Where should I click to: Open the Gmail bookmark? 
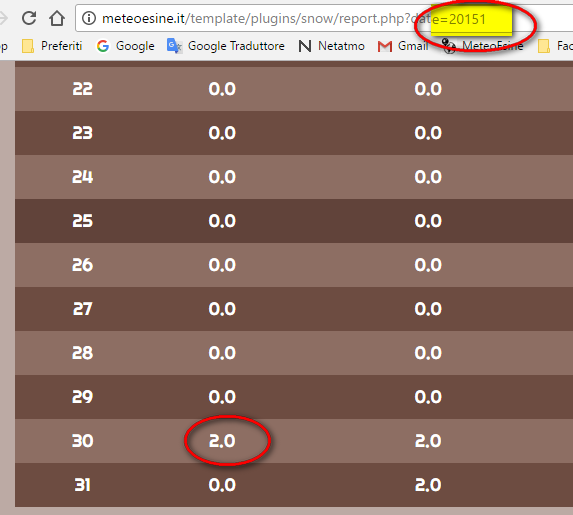[403, 46]
